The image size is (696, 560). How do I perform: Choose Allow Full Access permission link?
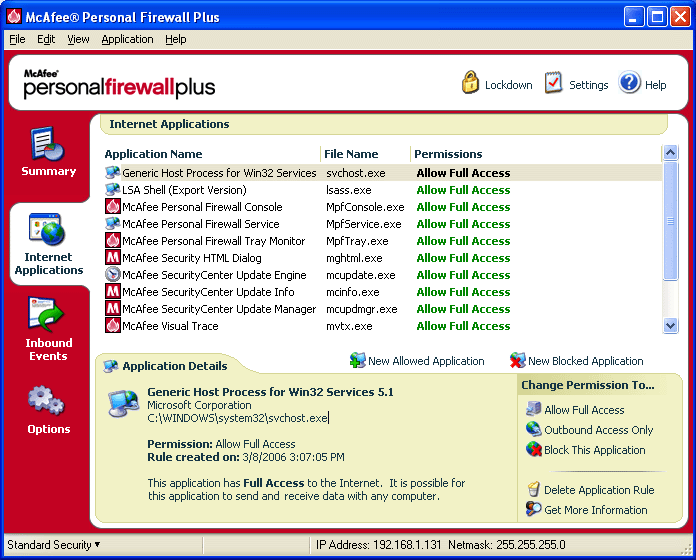[x=584, y=410]
